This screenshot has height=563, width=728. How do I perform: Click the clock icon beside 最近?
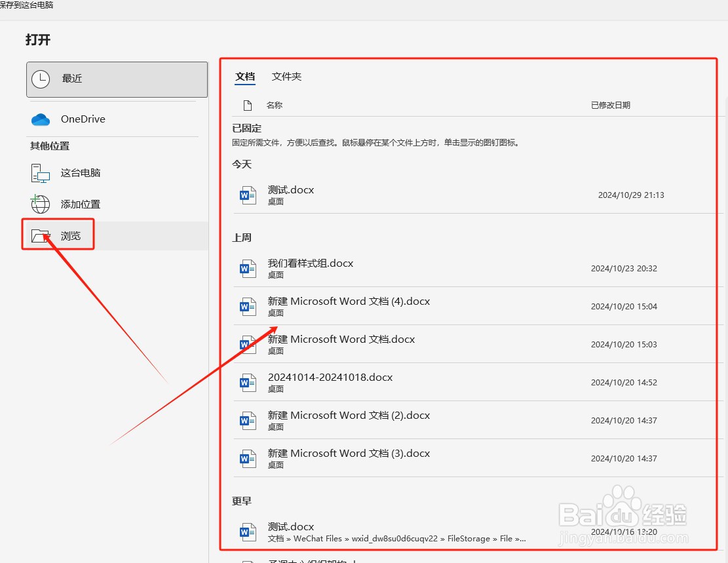(x=41, y=79)
